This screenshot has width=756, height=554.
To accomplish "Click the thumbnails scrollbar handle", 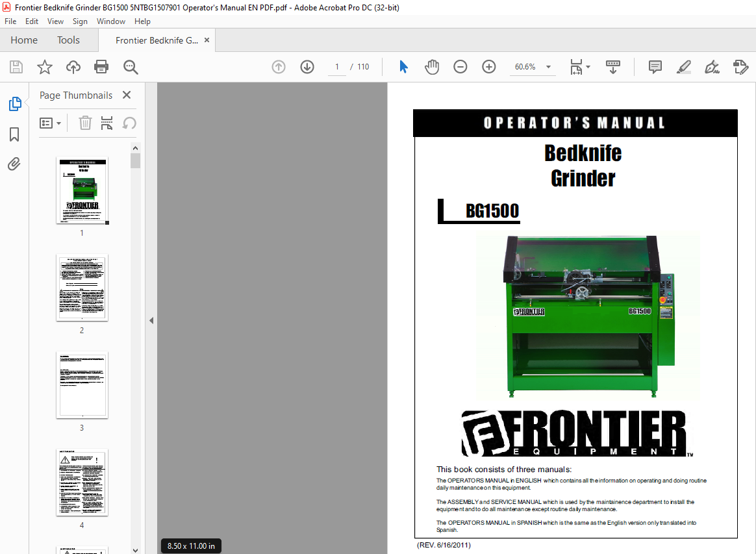I will [x=136, y=160].
